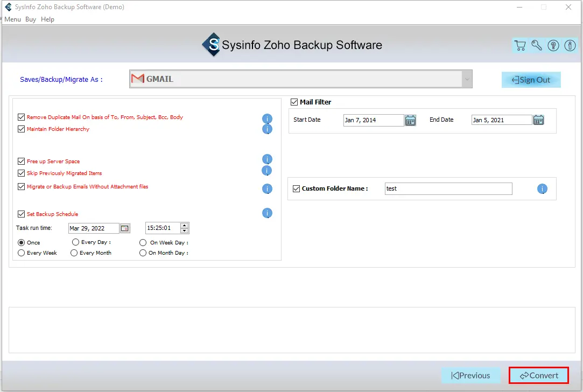The height and width of the screenshot is (392, 583).
Task: Expand the GMAIL save format dropdown
Action: coord(467,79)
